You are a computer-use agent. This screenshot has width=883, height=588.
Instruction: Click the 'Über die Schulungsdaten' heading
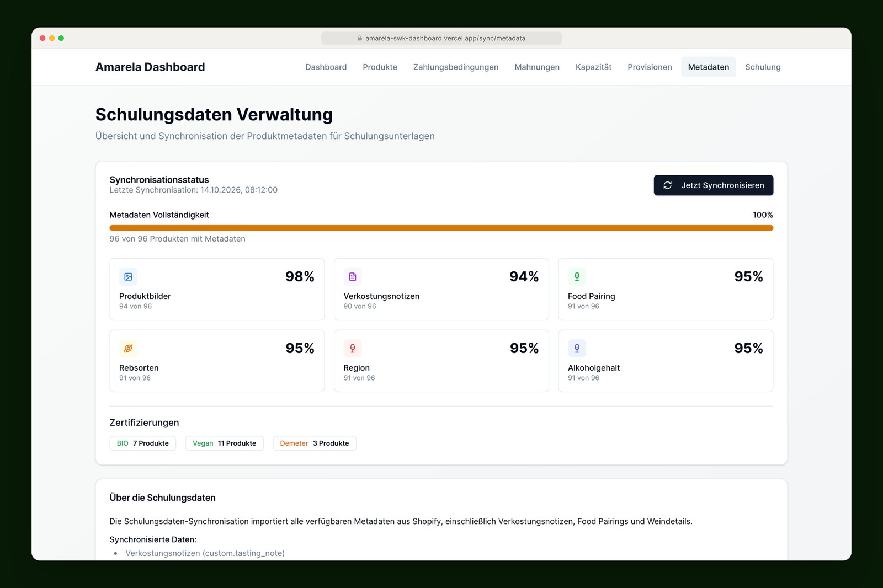(163, 498)
